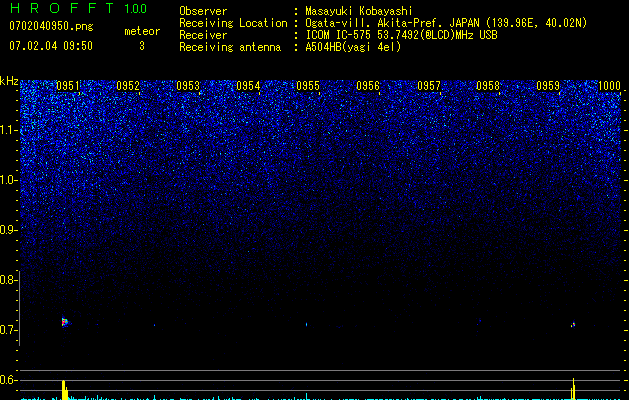The height and width of the screenshot is (400, 629).
Task: Click the Receiving antenna label
Action: [x=230, y=47]
